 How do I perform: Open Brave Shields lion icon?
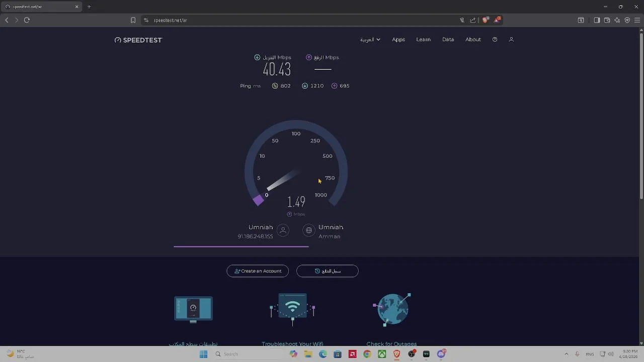485,20
